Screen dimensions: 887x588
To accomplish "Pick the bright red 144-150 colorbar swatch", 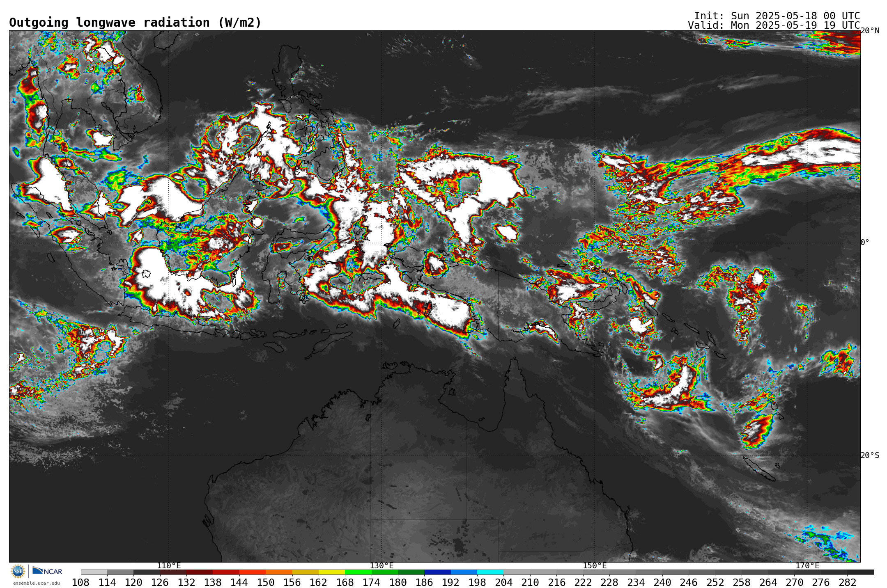I will pyautogui.click(x=253, y=572).
